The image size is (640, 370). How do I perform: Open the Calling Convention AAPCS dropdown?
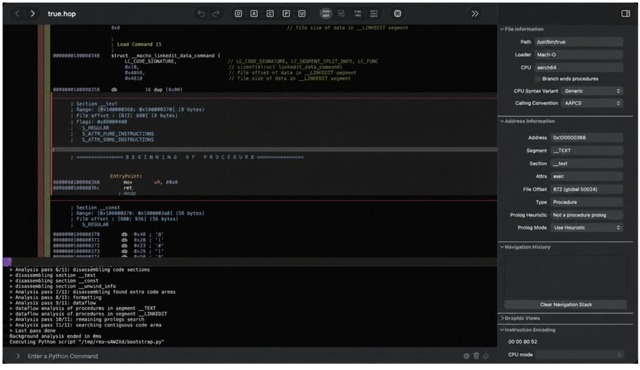592,103
